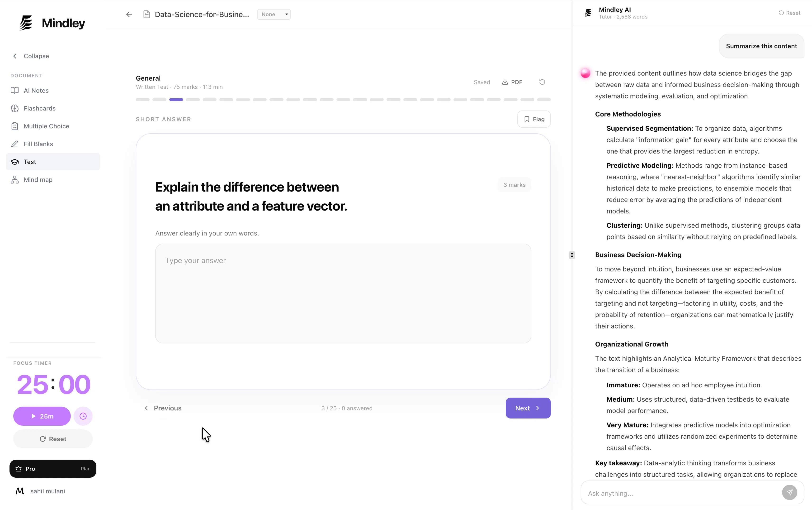Click the Business Decision-Making heading
Viewport: 812px width, 510px height.
(x=638, y=255)
